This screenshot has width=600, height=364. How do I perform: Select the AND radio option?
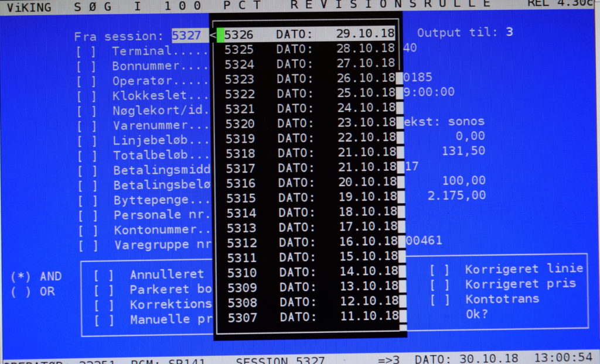[x=21, y=277]
